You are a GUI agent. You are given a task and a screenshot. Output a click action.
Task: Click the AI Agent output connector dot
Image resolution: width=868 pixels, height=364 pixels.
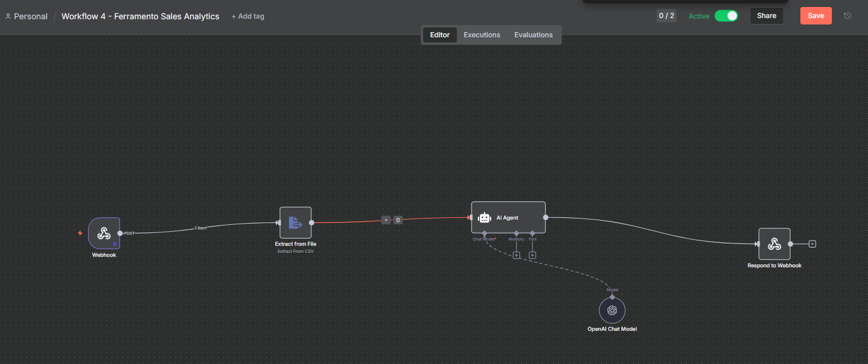click(x=546, y=217)
